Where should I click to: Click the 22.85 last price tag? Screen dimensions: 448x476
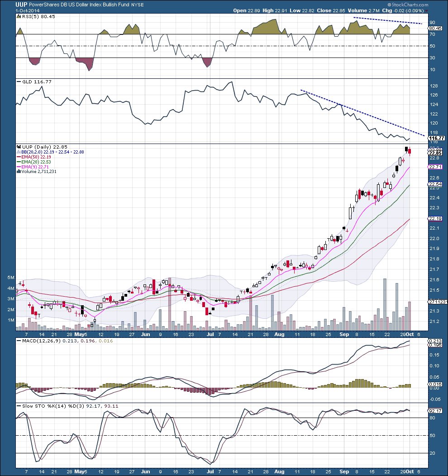tap(435, 153)
